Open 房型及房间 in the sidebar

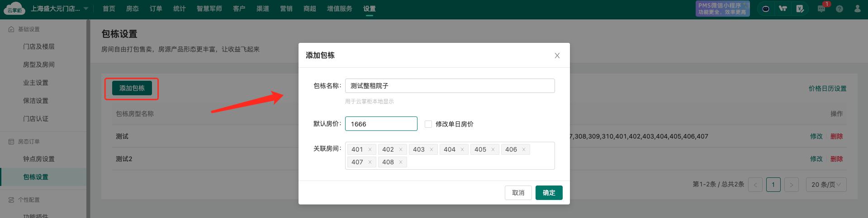coord(39,65)
